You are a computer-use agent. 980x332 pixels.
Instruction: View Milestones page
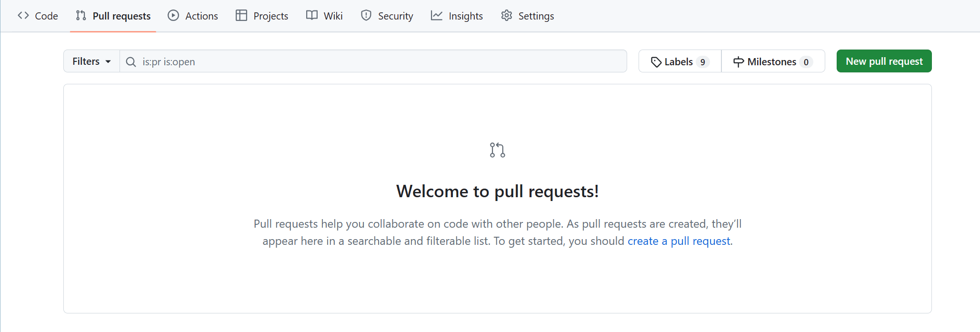(x=772, y=61)
